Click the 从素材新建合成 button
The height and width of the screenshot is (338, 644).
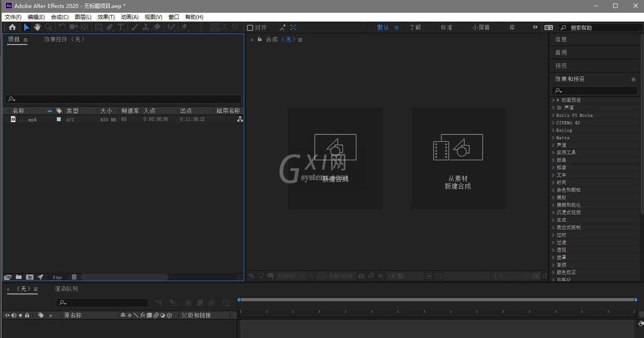point(458,158)
